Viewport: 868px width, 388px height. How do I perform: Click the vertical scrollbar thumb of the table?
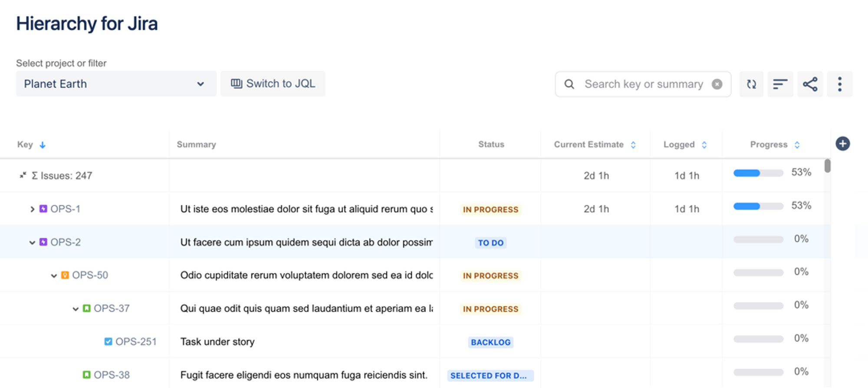click(x=828, y=166)
